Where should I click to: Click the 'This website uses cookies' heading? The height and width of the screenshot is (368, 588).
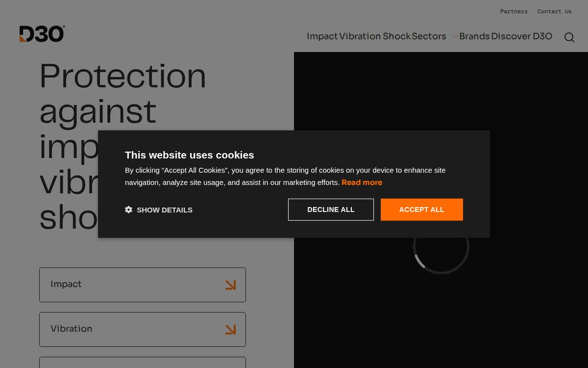[x=189, y=155]
